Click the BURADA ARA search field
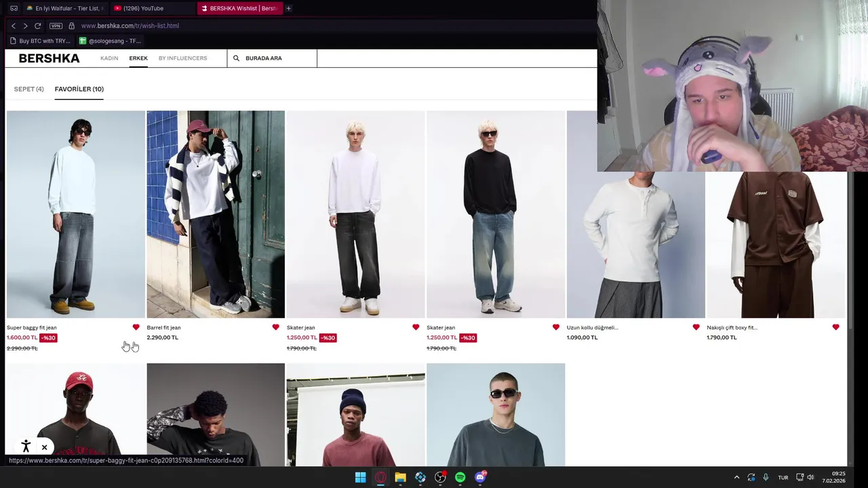 (x=272, y=58)
